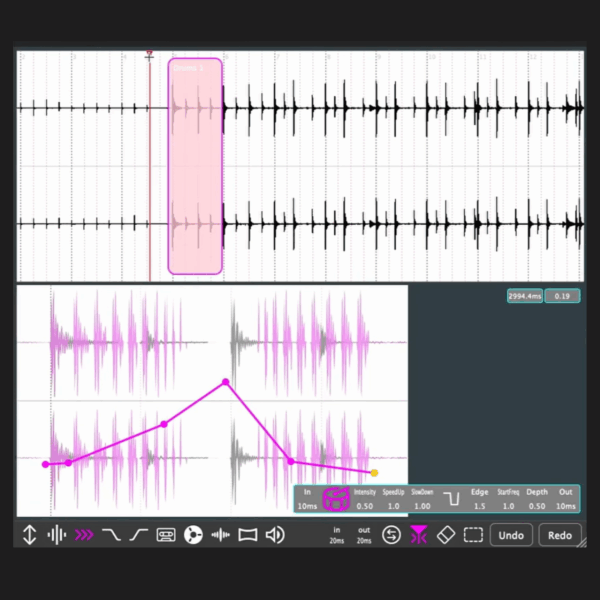Click the magenta drum icon in parameter strip
600x600 pixels.
coord(336,499)
